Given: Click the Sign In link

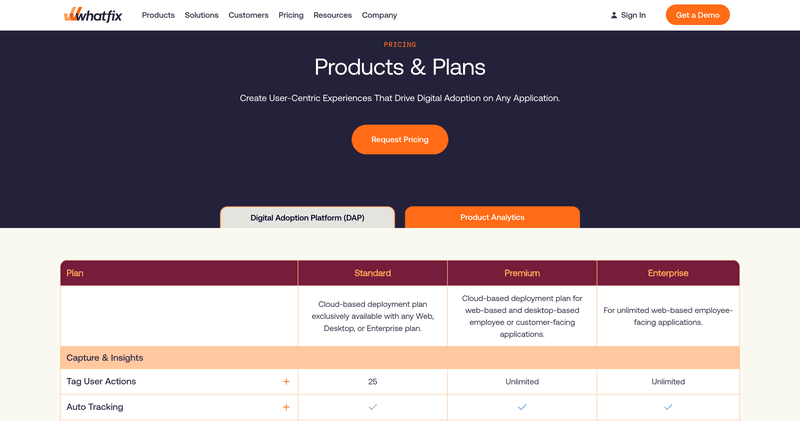Looking at the screenshot, I should [633, 15].
